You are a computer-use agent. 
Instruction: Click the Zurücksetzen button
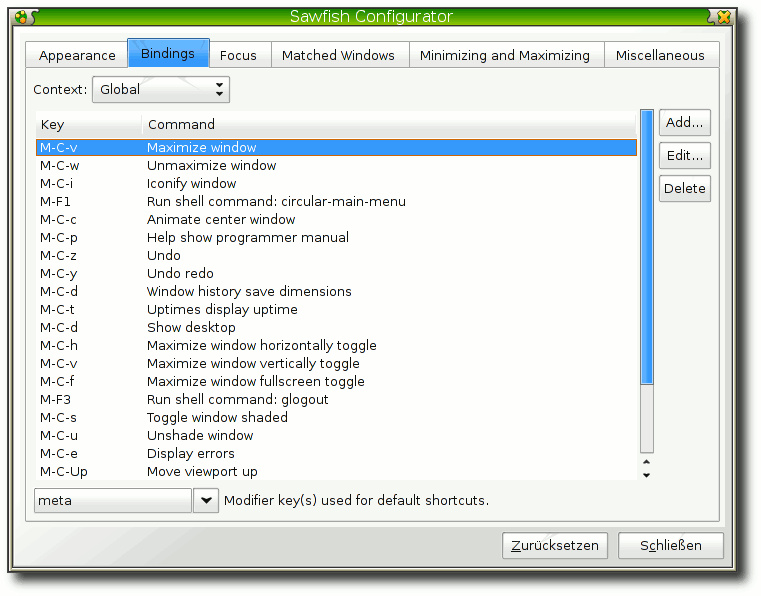point(555,546)
